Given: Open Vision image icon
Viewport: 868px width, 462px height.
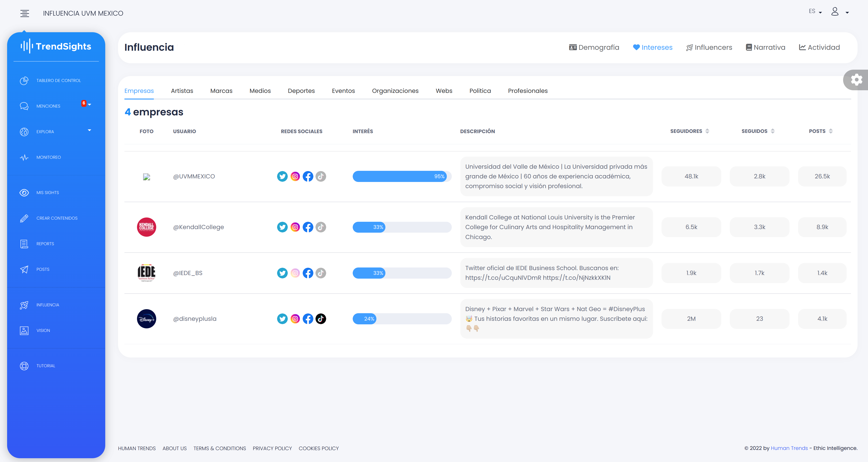Looking at the screenshot, I should click(x=24, y=330).
